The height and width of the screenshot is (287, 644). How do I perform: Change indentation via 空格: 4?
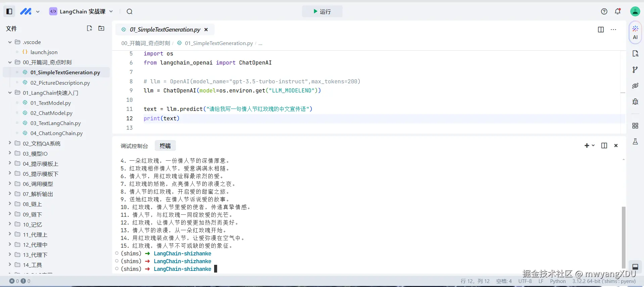pyautogui.click(x=504, y=281)
